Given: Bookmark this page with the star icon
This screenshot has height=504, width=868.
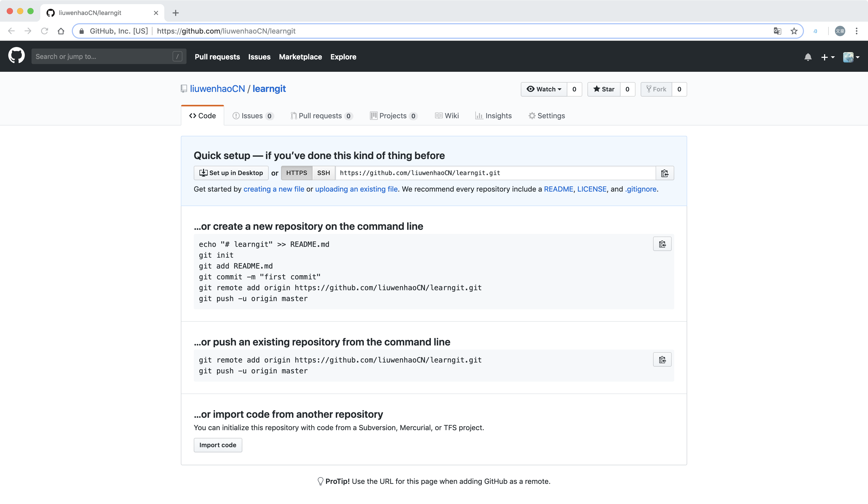Looking at the screenshot, I should point(794,31).
